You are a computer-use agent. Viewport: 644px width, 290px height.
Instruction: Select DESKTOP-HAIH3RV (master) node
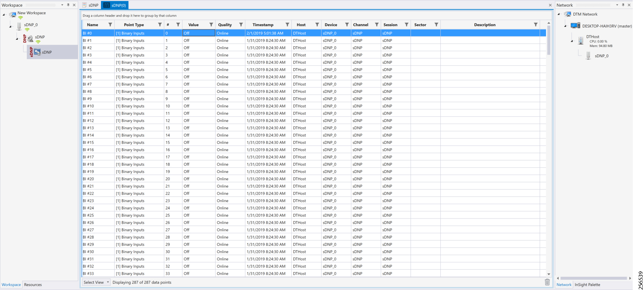pyautogui.click(x=607, y=26)
